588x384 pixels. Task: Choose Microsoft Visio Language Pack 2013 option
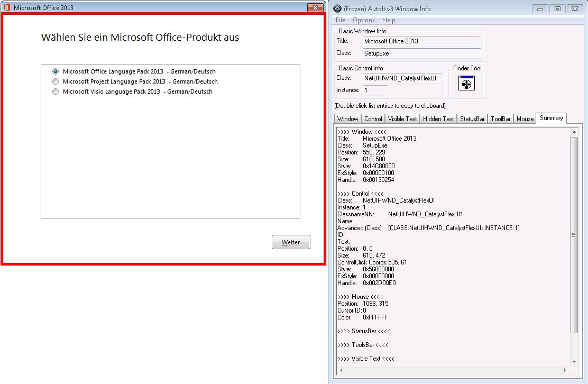(x=56, y=92)
